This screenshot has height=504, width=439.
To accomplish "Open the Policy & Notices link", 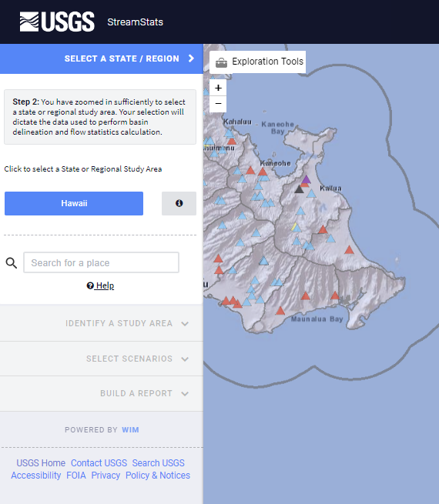I will 158,475.
